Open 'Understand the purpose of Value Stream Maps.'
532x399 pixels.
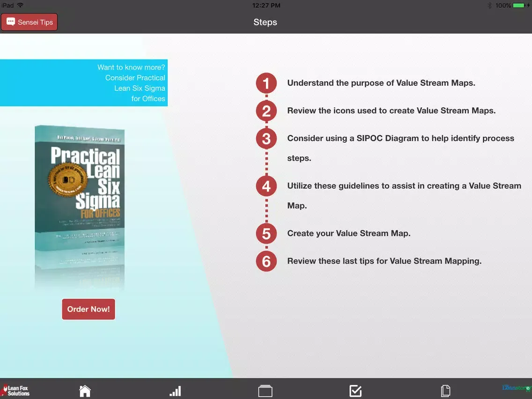[x=381, y=83]
